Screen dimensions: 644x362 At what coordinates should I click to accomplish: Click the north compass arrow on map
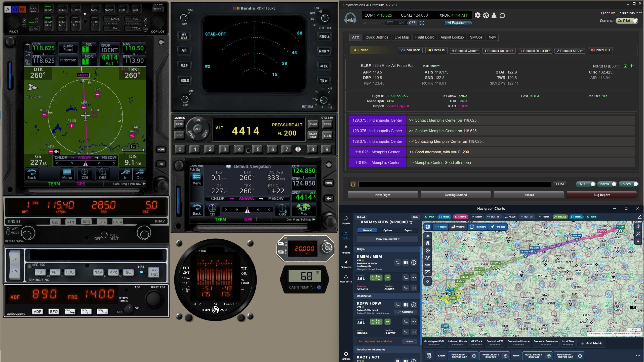[x=638, y=241]
